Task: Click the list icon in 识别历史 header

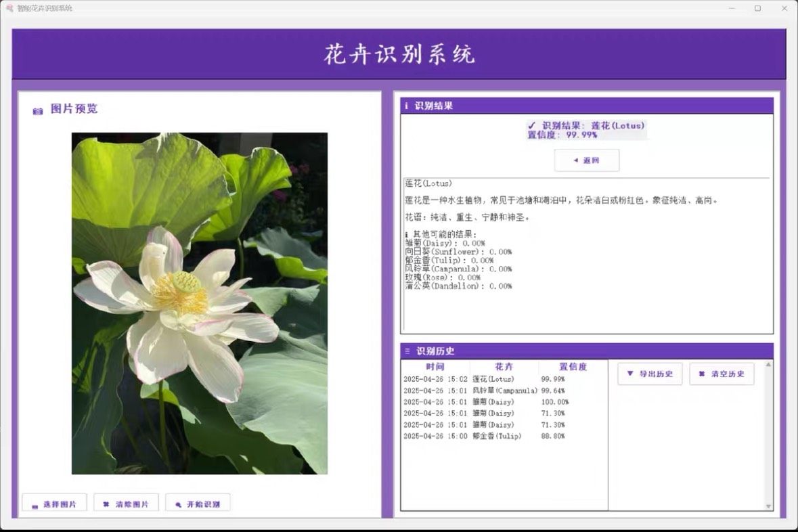Action: (x=407, y=351)
